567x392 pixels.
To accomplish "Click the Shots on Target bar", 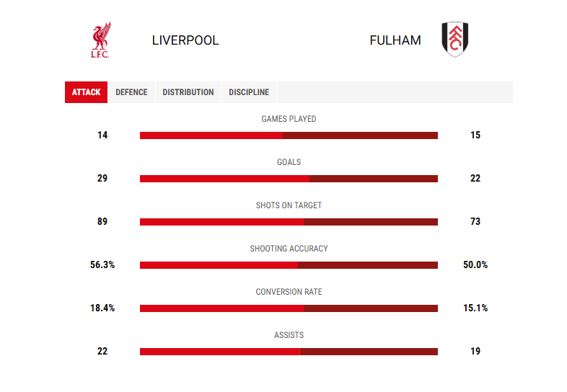I will click(289, 222).
